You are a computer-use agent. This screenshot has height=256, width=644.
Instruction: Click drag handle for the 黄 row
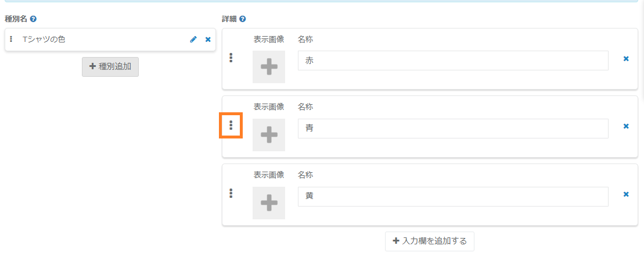(x=231, y=194)
